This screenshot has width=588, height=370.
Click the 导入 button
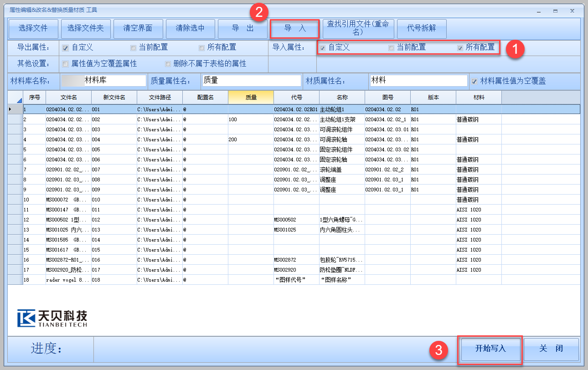(x=294, y=28)
